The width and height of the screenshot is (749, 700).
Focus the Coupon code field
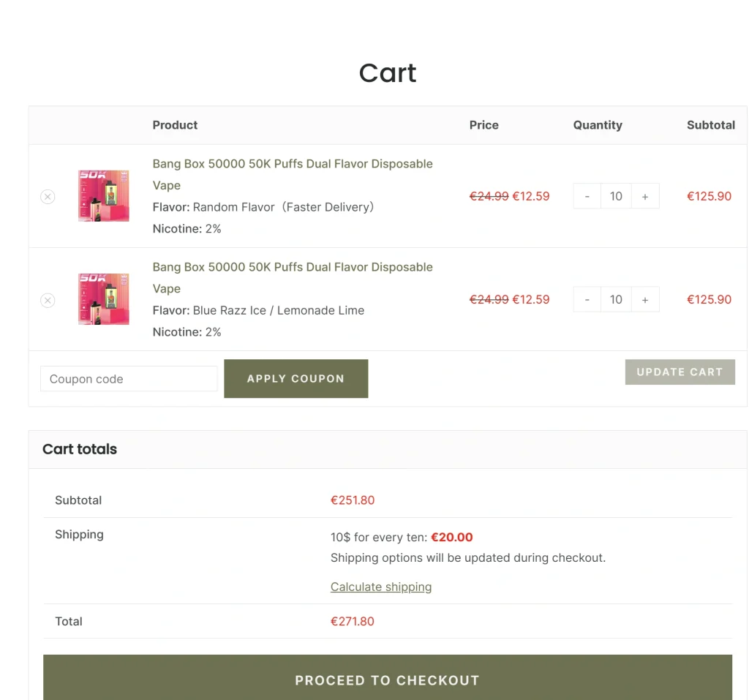(x=129, y=379)
